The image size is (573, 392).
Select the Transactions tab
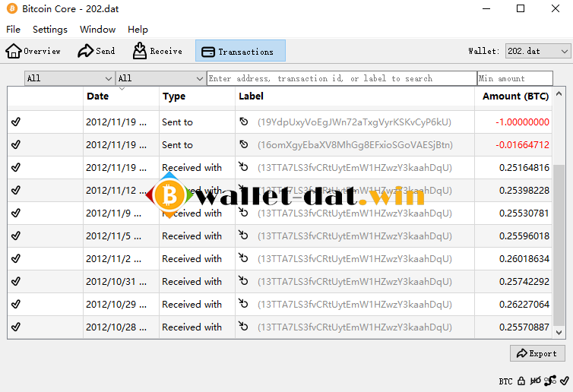point(240,51)
